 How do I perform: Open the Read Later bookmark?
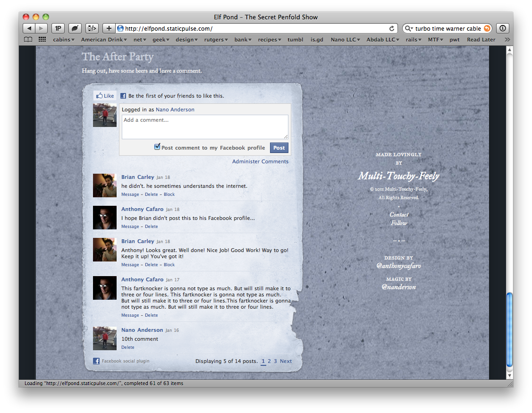coord(481,40)
